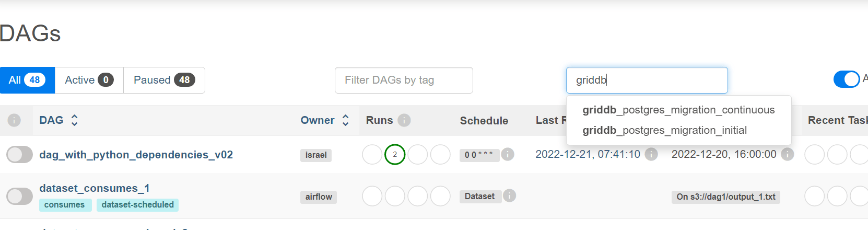Choose griddb_postgres_migration_initial from suggestions
The height and width of the screenshot is (230, 868).
(x=664, y=130)
